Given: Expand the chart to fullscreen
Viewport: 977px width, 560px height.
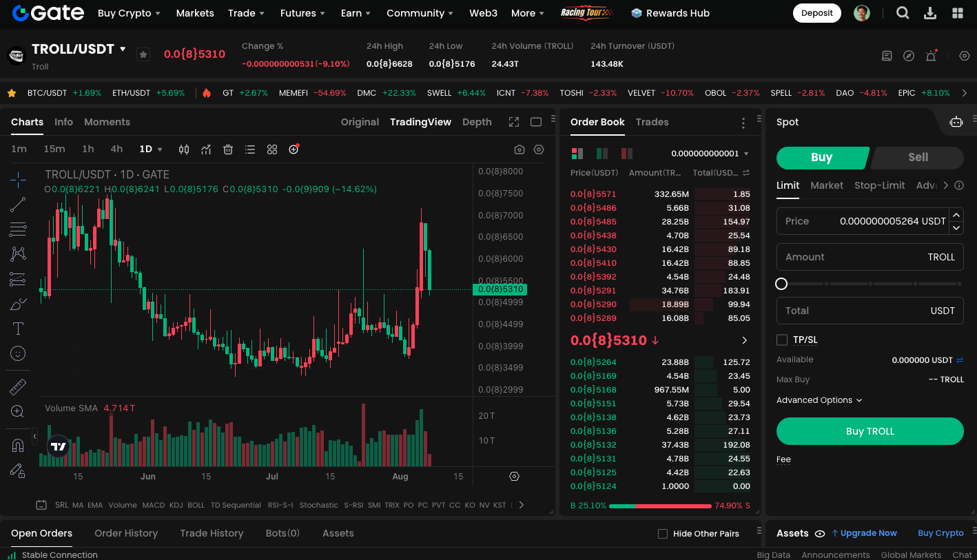Looking at the screenshot, I should point(514,122).
